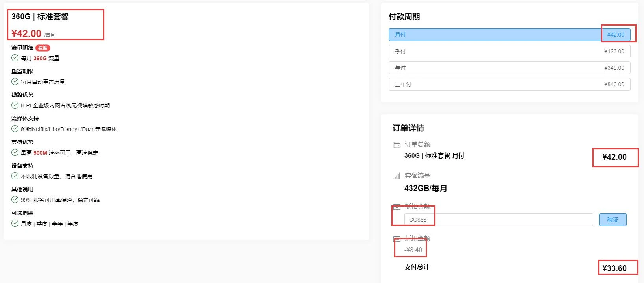Click the check icon next to 解锁Netflix流媒体
This screenshot has height=283, width=644.
[x=15, y=129]
